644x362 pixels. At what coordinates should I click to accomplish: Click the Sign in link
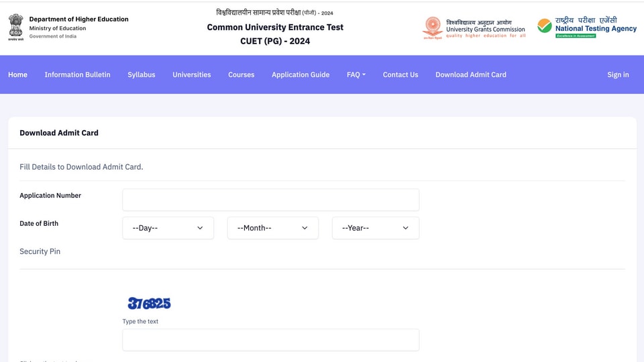(x=618, y=74)
